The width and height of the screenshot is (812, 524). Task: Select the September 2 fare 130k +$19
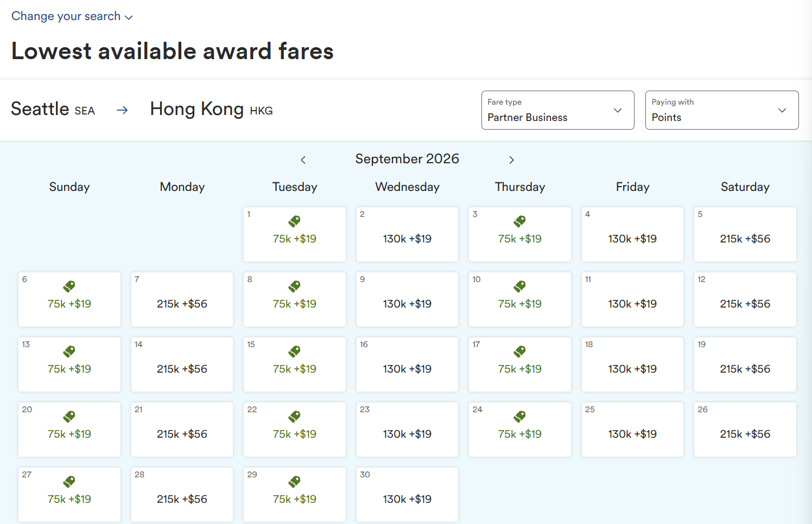[407, 234]
